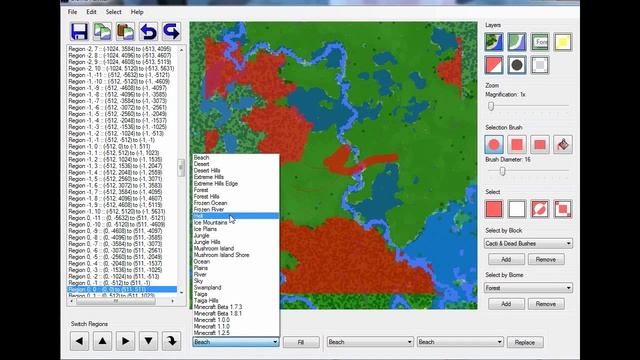
Task: Click region list scroll-up arrow
Action: click(181, 49)
